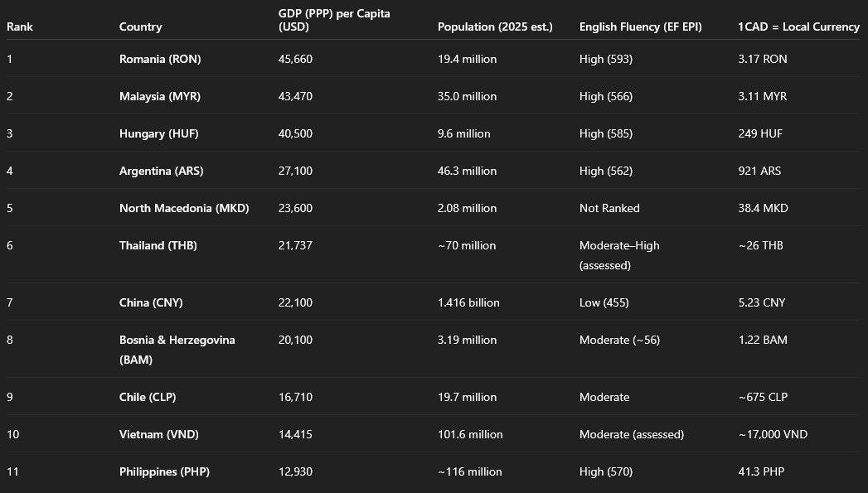Select the China (CNY) cell
The height and width of the screenshot is (493, 868).
(x=151, y=302)
